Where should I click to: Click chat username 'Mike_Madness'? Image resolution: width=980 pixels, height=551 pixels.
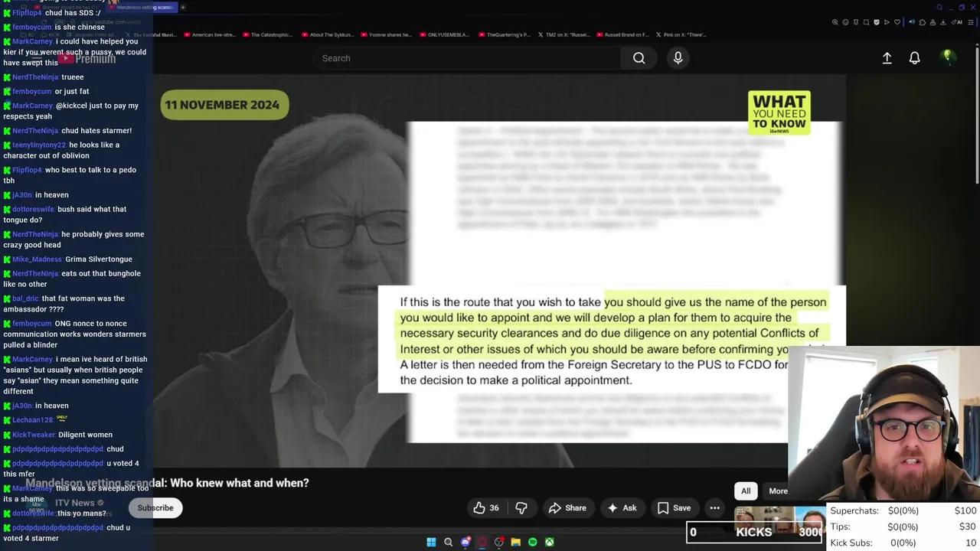(x=36, y=259)
